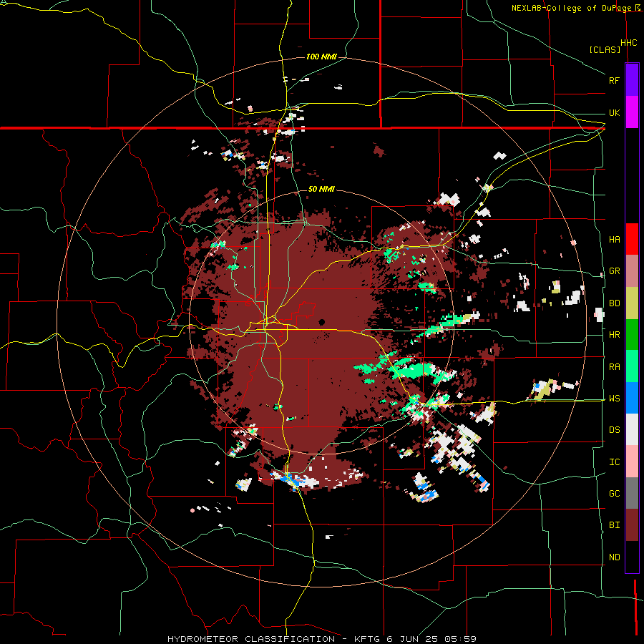Click the ND legend label
Image resolution: width=644 pixels, height=644 pixels.
(614, 557)
